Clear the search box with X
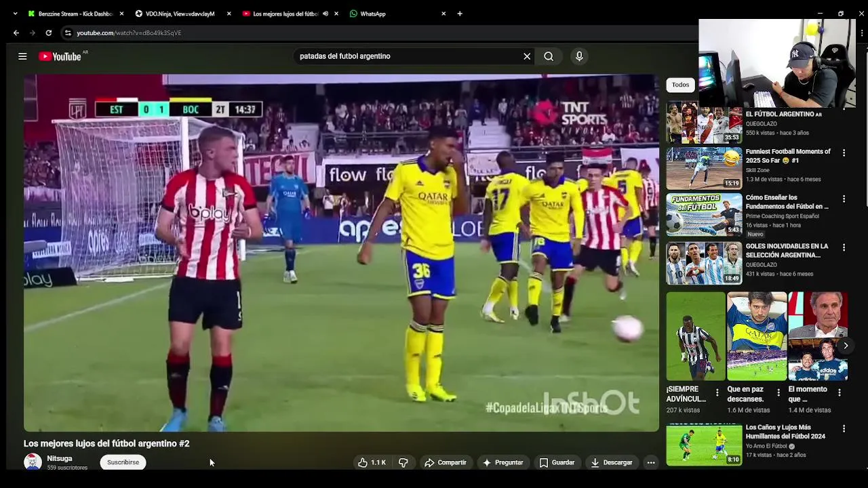Screen dimensions: 868x488 pyautogui.click(x=527, y=56)
